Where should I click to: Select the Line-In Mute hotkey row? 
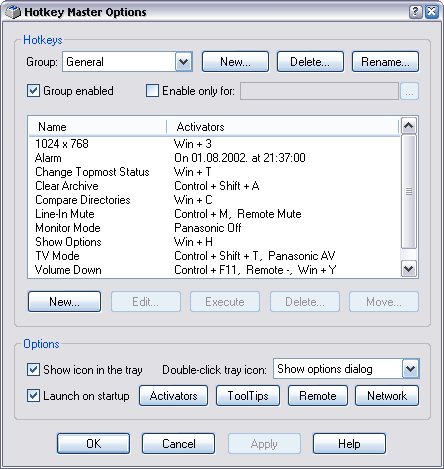[214, 214]
